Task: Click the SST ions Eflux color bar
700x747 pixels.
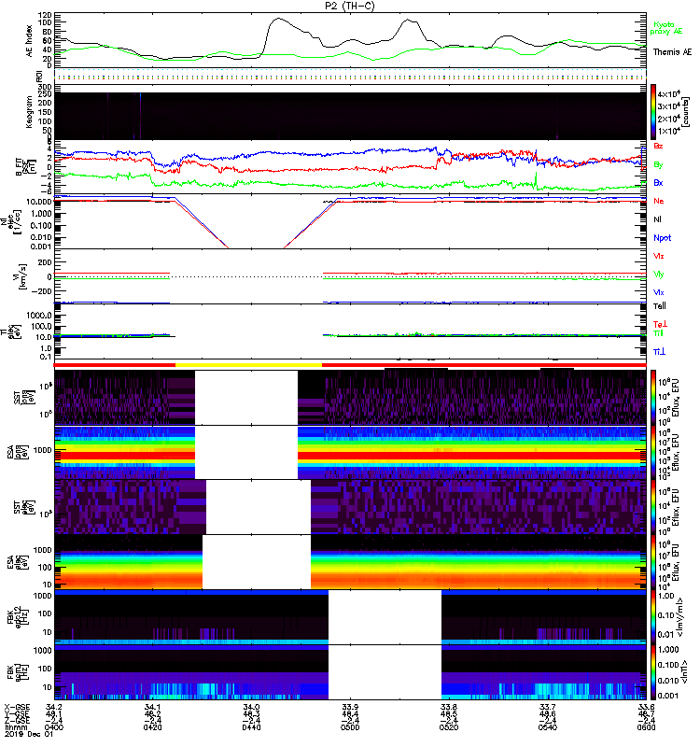Action: coord(653,398)
